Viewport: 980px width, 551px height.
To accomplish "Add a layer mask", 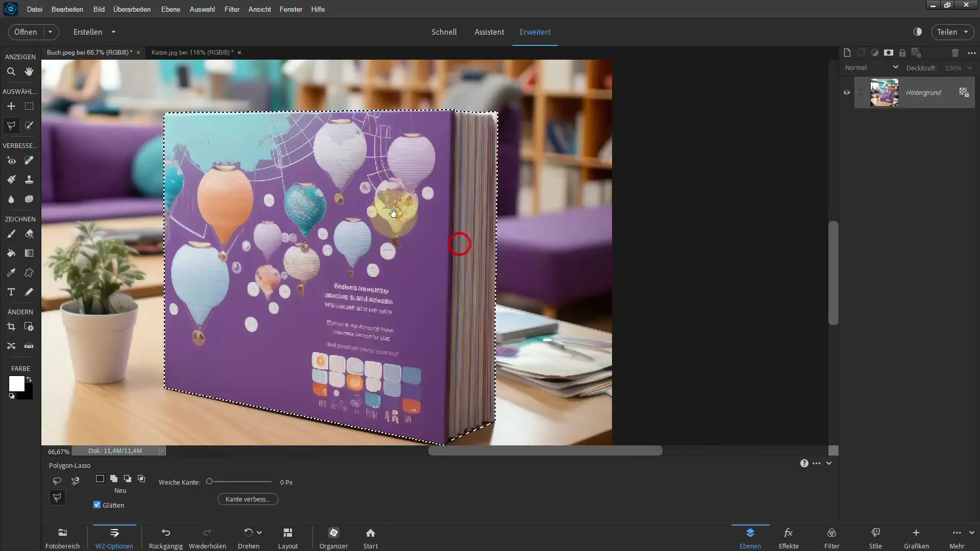I will (x=889, y=53).
